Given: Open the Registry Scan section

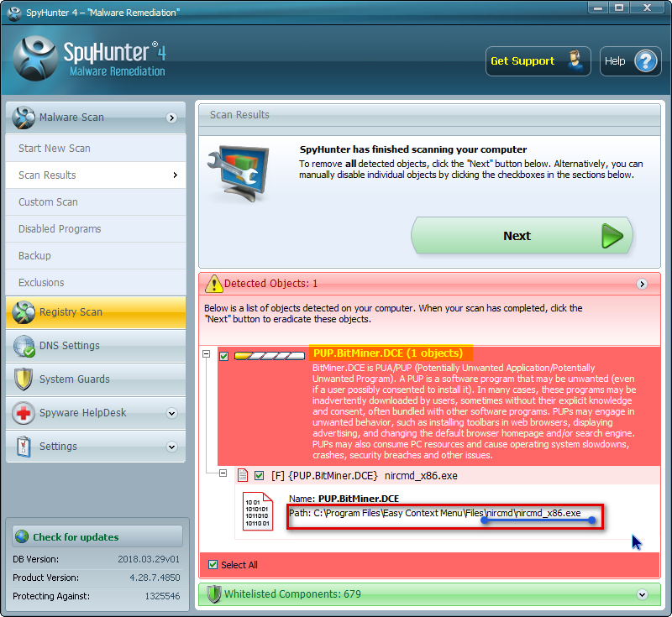Looking at the screenshot, I should click(96, 312).
